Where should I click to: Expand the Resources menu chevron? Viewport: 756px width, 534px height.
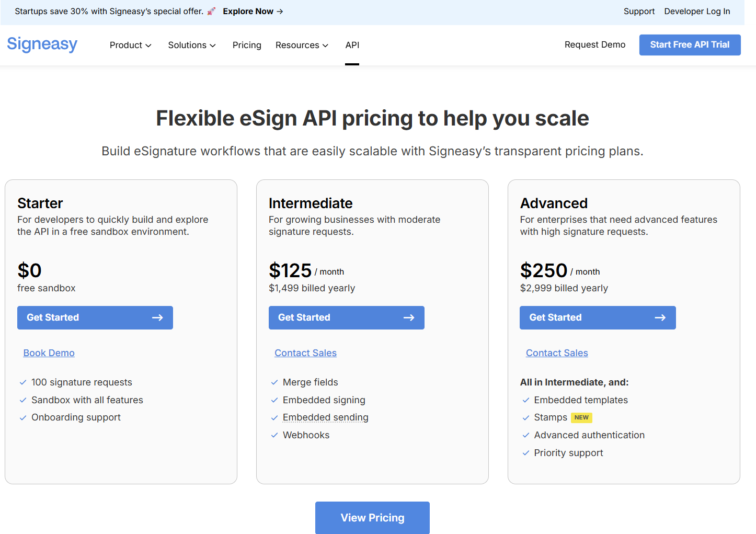pyautogui.click(x=325, y=46)
